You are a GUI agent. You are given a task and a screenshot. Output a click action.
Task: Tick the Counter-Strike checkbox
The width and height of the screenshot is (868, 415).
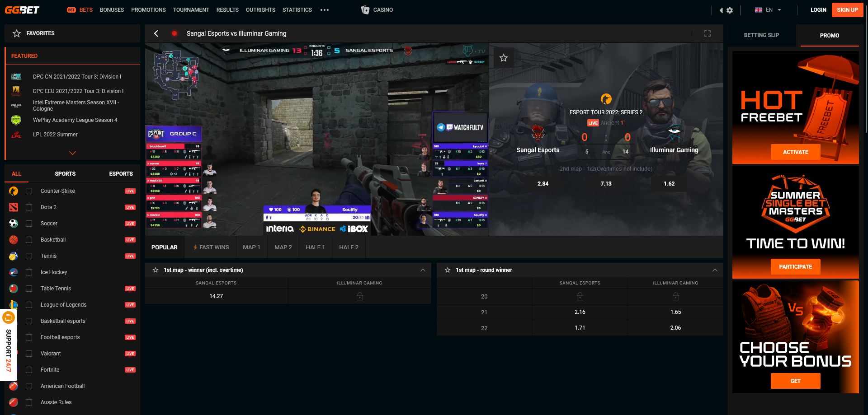(29, 191)
